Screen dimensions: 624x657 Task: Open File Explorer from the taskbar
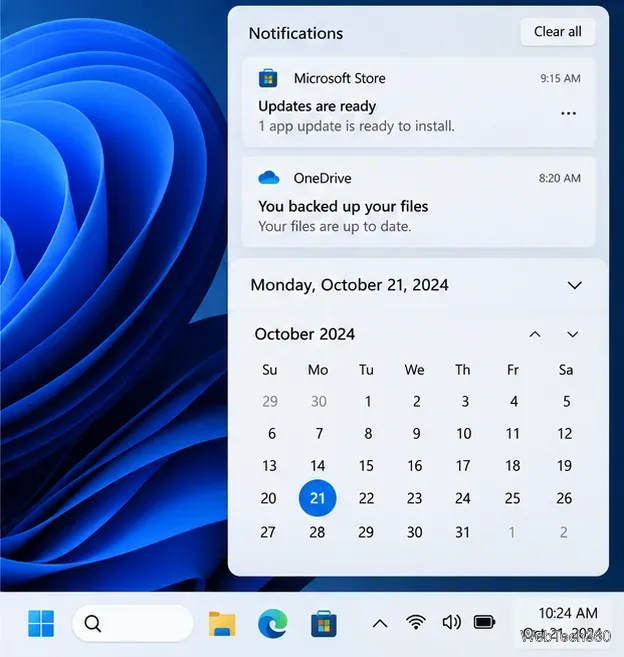[x=222, y=624]
